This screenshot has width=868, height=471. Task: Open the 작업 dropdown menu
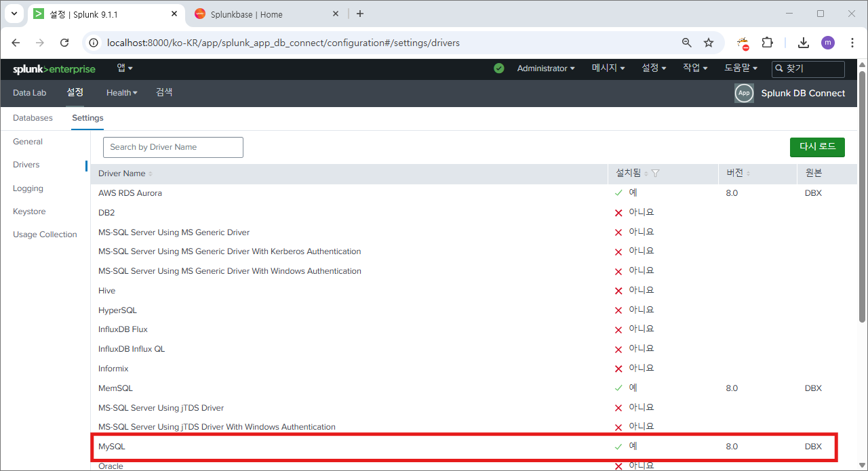(x=695, y=68)
